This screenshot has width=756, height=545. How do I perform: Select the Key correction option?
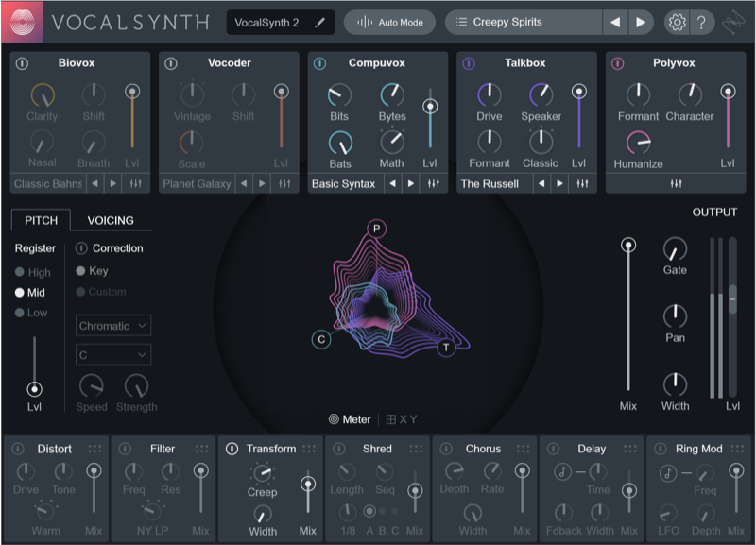pos(92,271)
